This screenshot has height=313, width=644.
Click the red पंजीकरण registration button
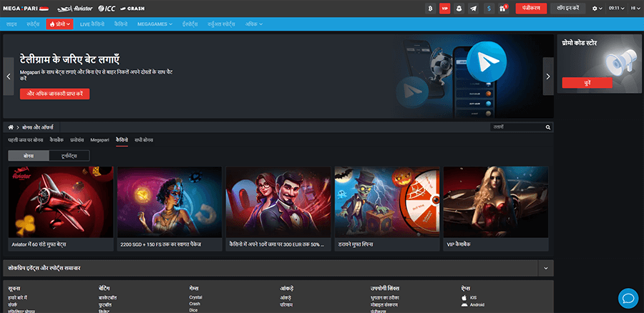coord(531,8)
